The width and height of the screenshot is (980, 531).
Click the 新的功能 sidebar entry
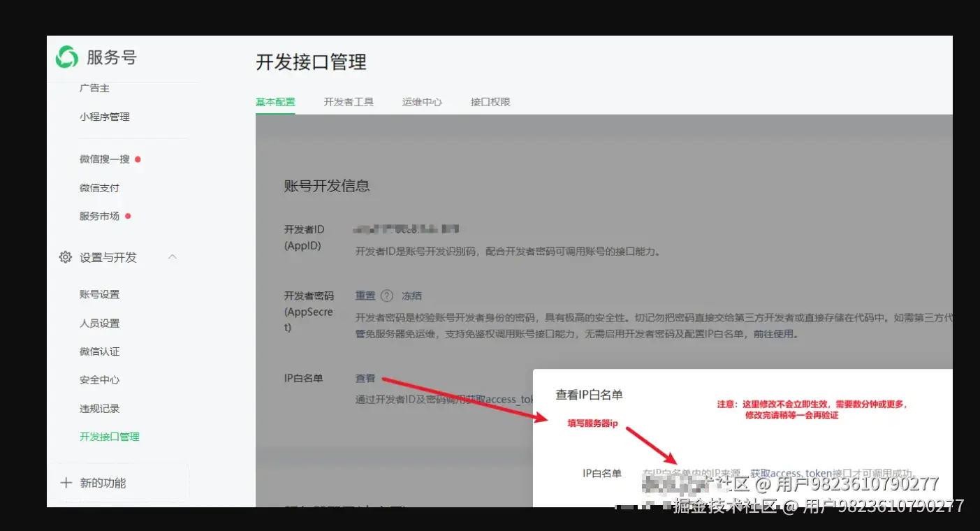click(x=103, y=483)
